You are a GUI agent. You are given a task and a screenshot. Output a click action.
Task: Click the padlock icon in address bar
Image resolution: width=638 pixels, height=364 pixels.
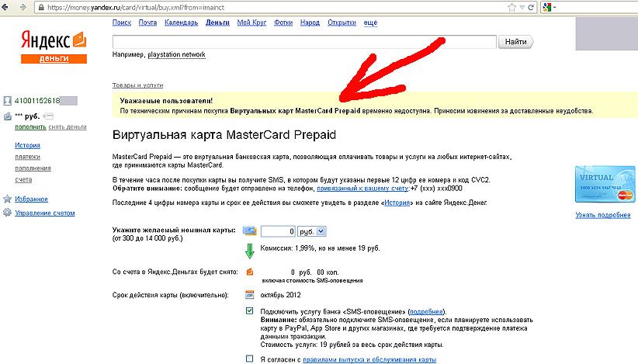(41, 7)
